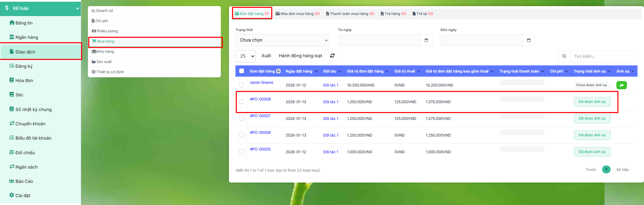Viewport: 644px width, 205px height.
Task: Open Bảng tin from the sidebar
Action: (24, 23)
